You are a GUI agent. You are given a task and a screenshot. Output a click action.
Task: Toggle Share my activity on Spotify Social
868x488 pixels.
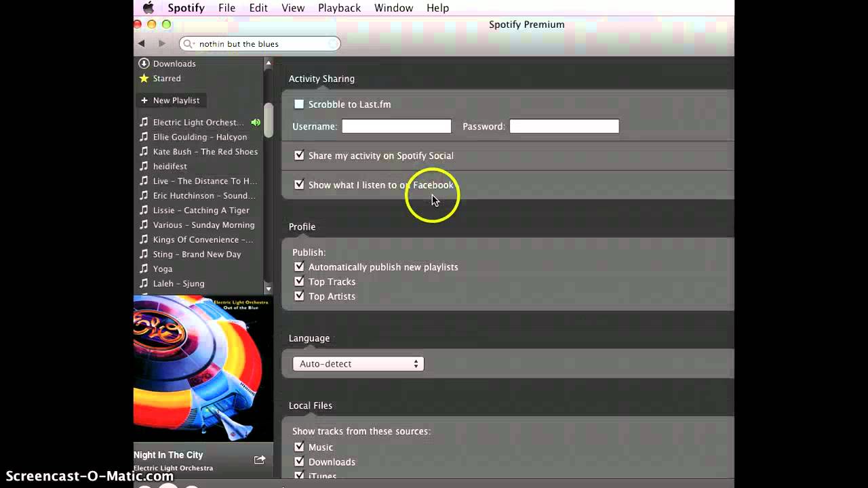tap(299, 155)
